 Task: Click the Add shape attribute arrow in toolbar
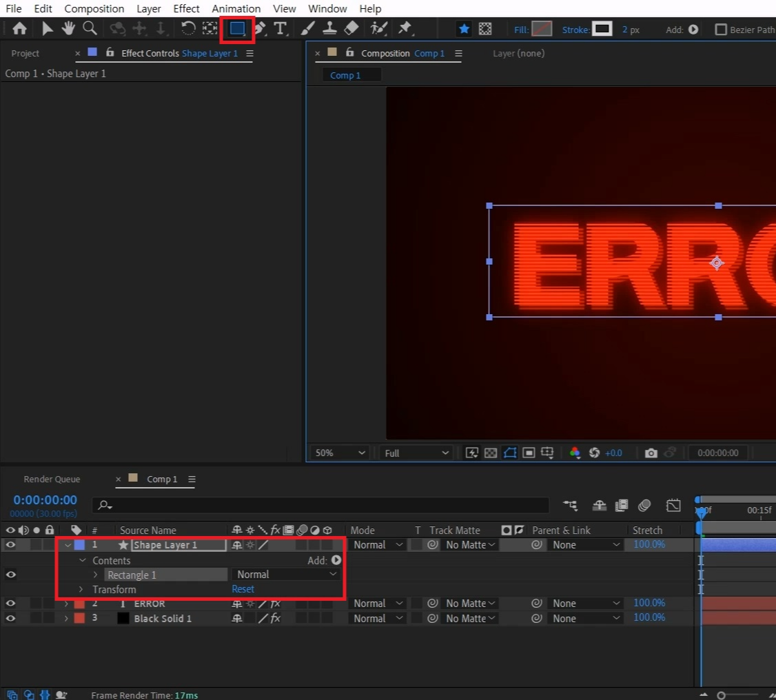693,30
